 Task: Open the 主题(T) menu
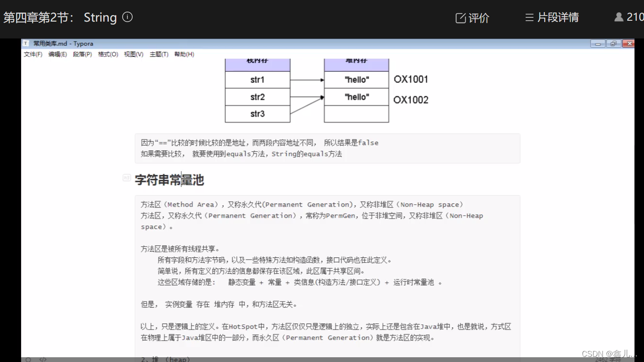click(159, 54)
